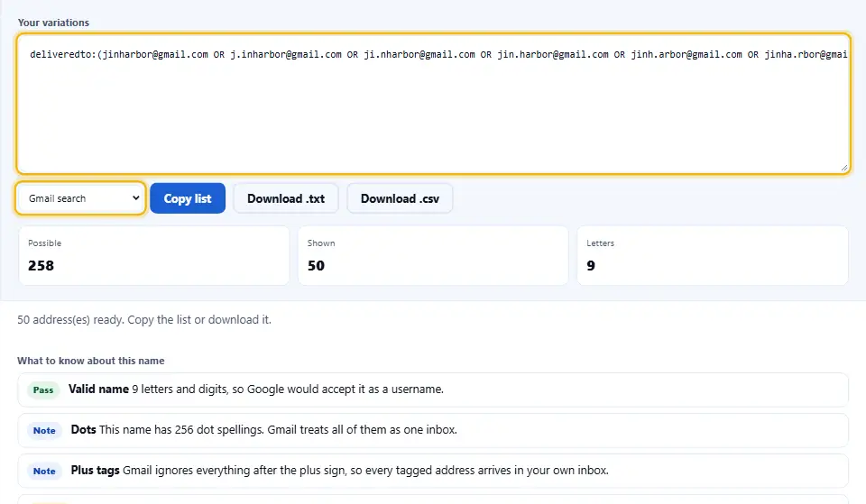
Task: Click the 'Valid name' row text
Action: click(x=255, y=389)
